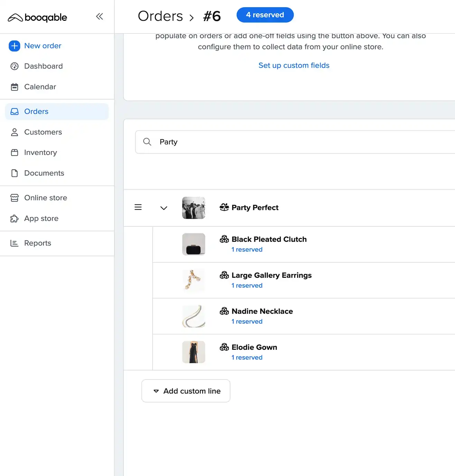Click the Party Perfect bundle thumbnail
Screen dimensions: 455x476
[194, 208]
